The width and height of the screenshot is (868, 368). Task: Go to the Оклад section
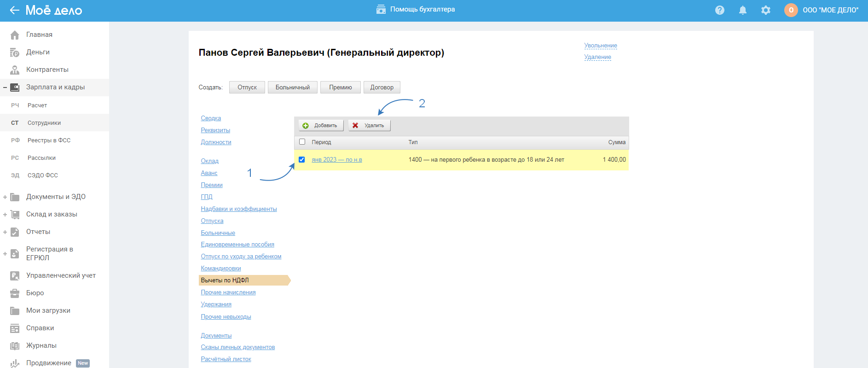tap(209, 161)
